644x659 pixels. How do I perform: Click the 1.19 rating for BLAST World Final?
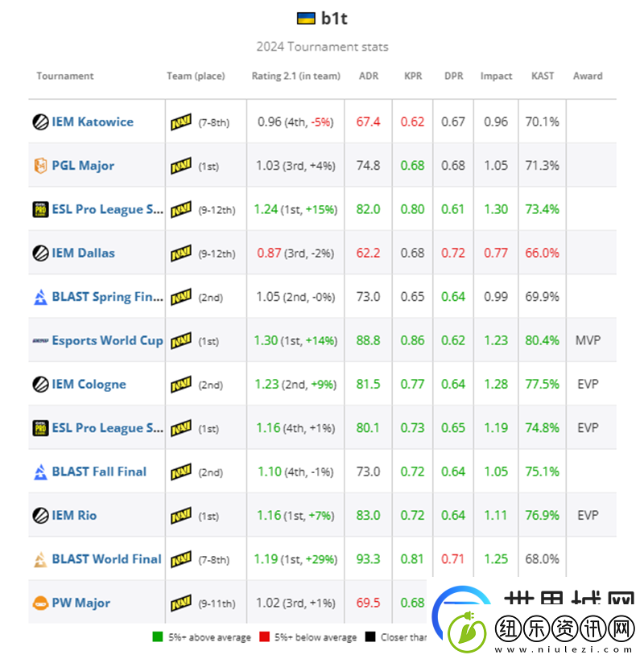266,559
